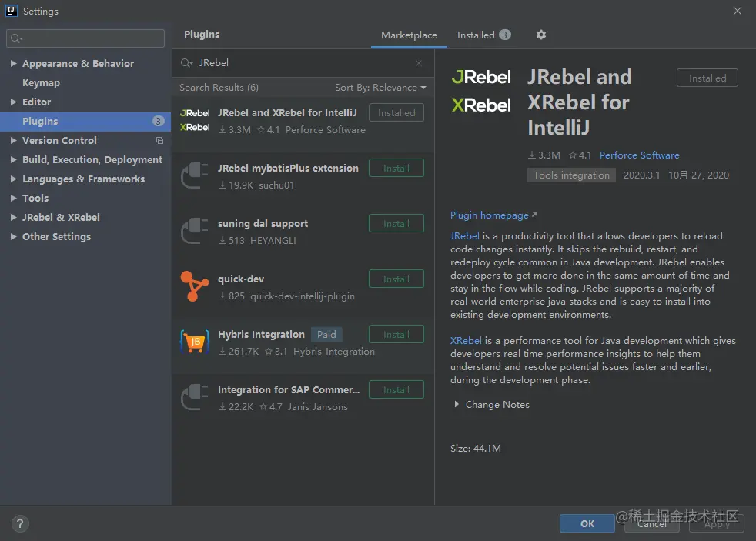
Task: Expand the Editor settings node
Action: tap(14, 102)
